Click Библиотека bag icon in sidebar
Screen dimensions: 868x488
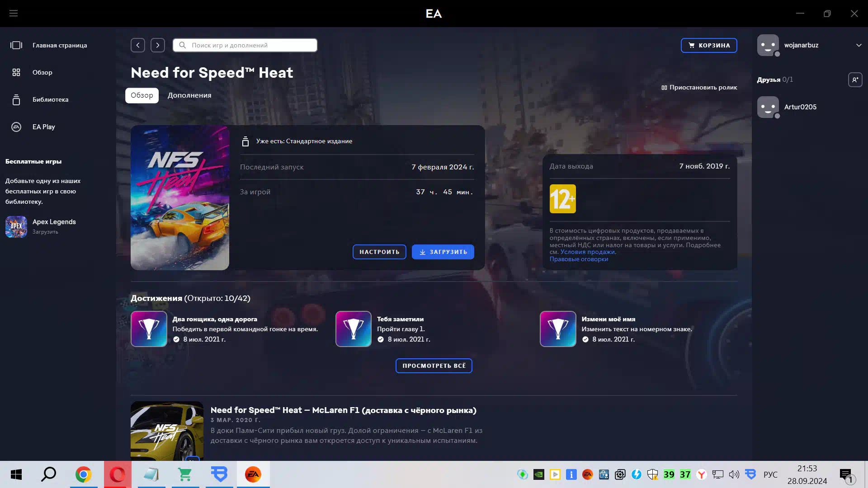pyautogui.click(x=16, y=99)
